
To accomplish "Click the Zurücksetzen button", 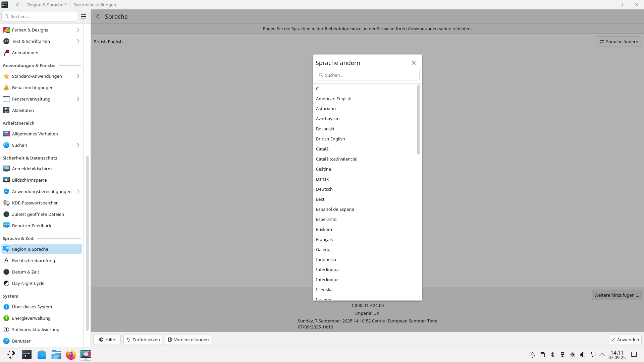I will (x=143, y=340).
